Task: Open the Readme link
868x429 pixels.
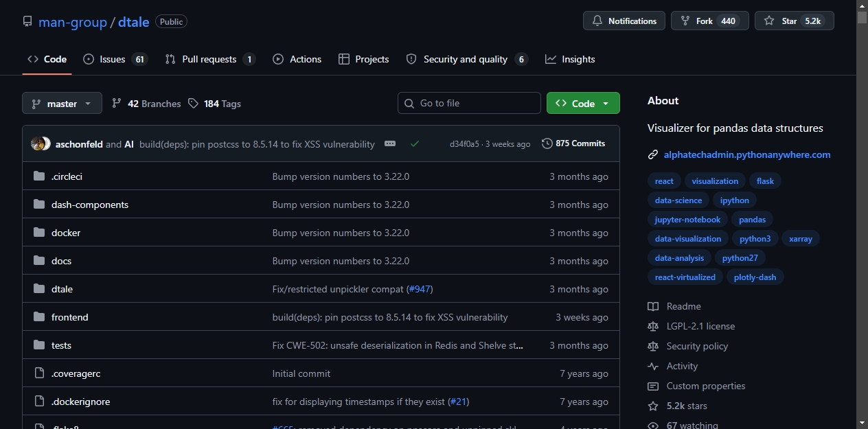Action: tap(674, 306)
